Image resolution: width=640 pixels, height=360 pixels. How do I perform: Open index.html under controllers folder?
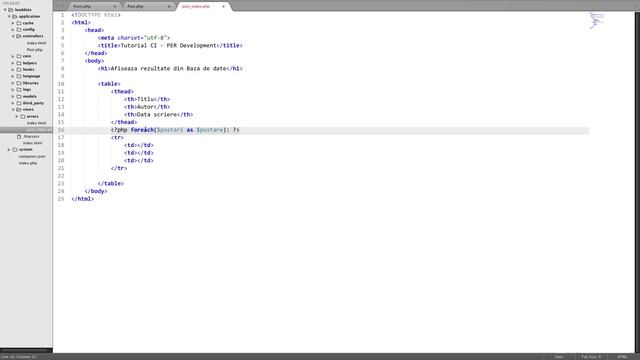36,43
